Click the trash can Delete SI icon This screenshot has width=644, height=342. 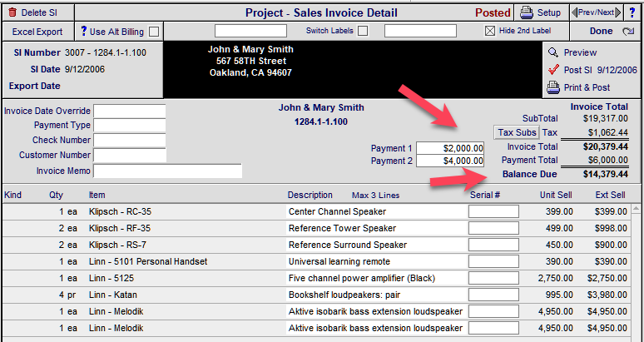pos(12,12)
